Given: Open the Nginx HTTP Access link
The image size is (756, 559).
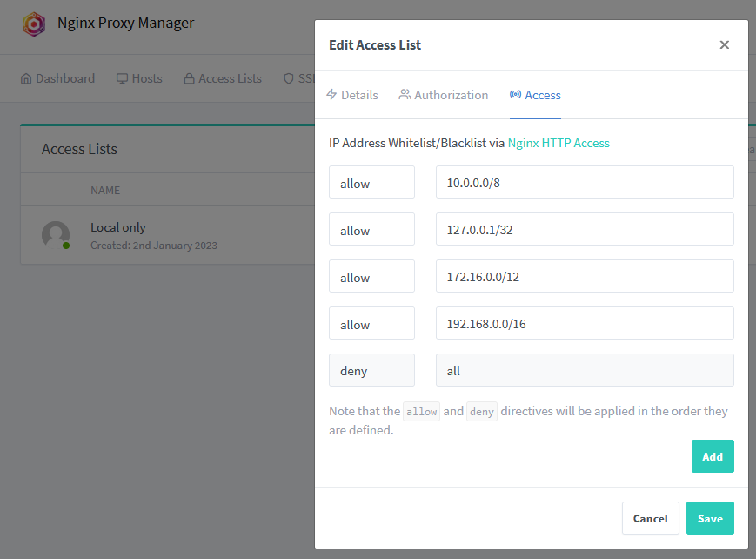Looking at the screenshot, I should pyautogui.click(x=559, y=143).
